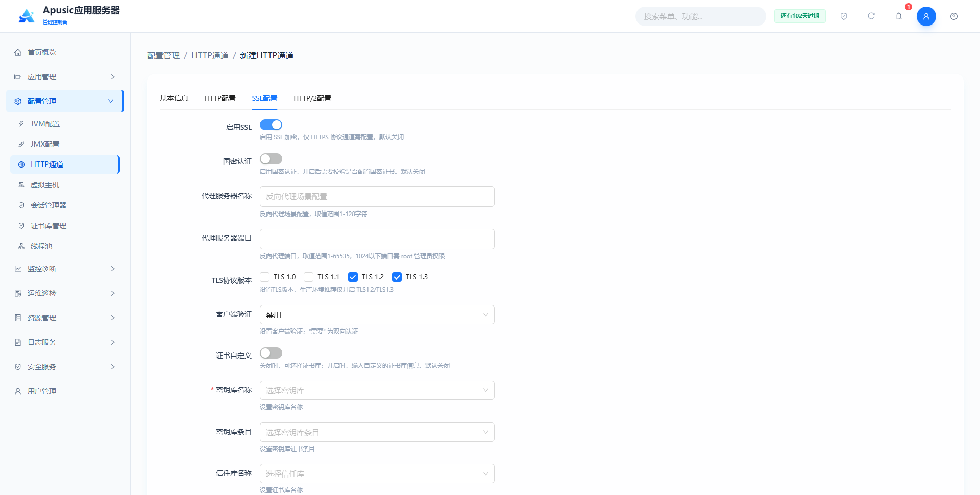Screen dimensions: 980x495
Task: Expand the 应用管理 menu chevron
Action: [113, 77]
